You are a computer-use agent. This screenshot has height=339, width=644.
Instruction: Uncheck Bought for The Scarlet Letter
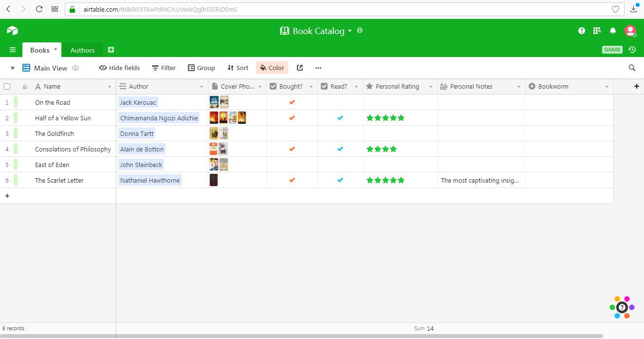pyautogui.click(x=292, y=180)
